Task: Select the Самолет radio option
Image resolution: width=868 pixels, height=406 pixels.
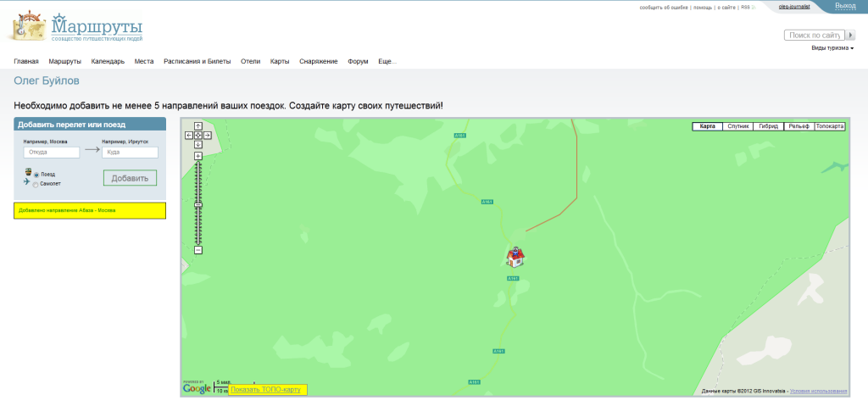Action: [36, 184]
